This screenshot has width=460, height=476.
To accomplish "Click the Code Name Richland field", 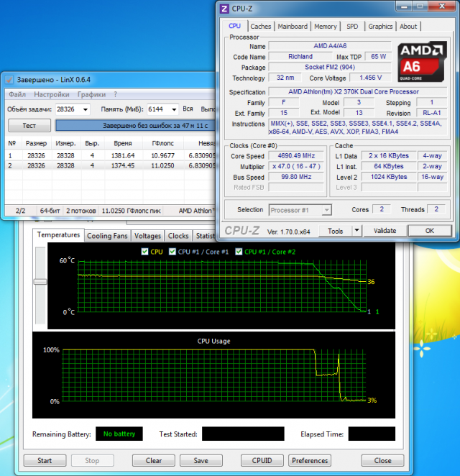I will (x=300, y=57).
